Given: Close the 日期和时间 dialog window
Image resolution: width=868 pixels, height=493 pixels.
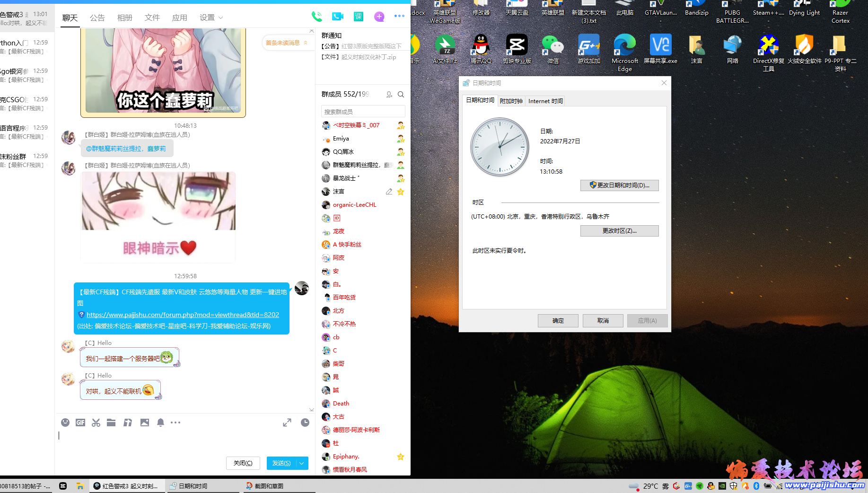Looking at the screenshot, I should (664, 83).
